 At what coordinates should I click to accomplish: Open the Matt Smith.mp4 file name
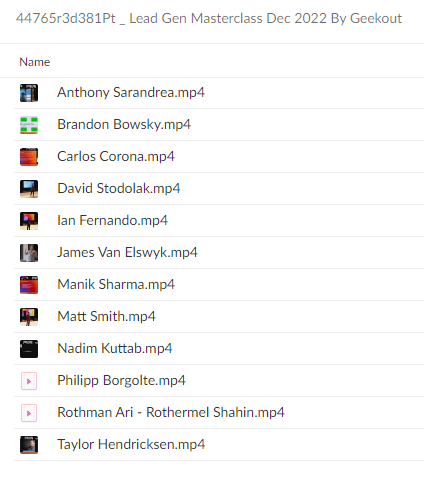[106, 316]
